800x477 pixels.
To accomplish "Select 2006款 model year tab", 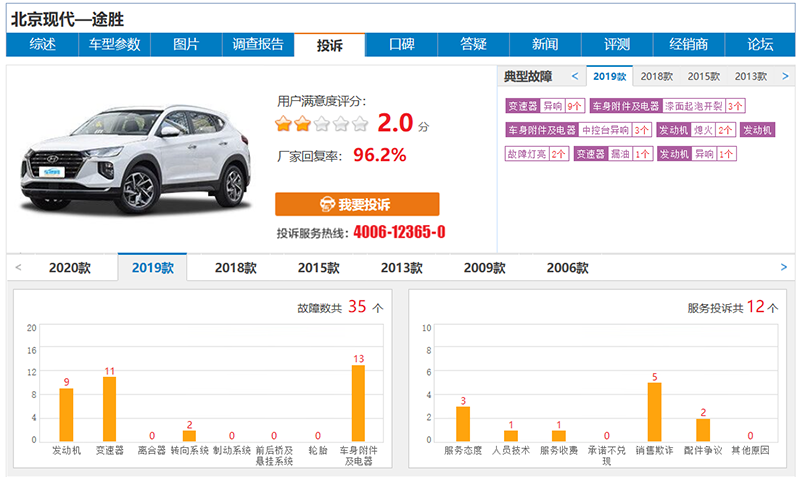I will (567, 268).
